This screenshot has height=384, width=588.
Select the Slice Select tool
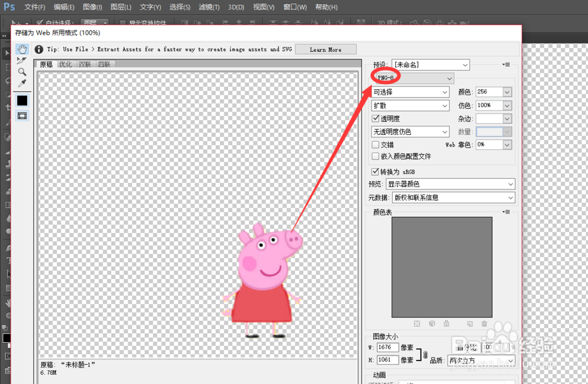point(22,61)
